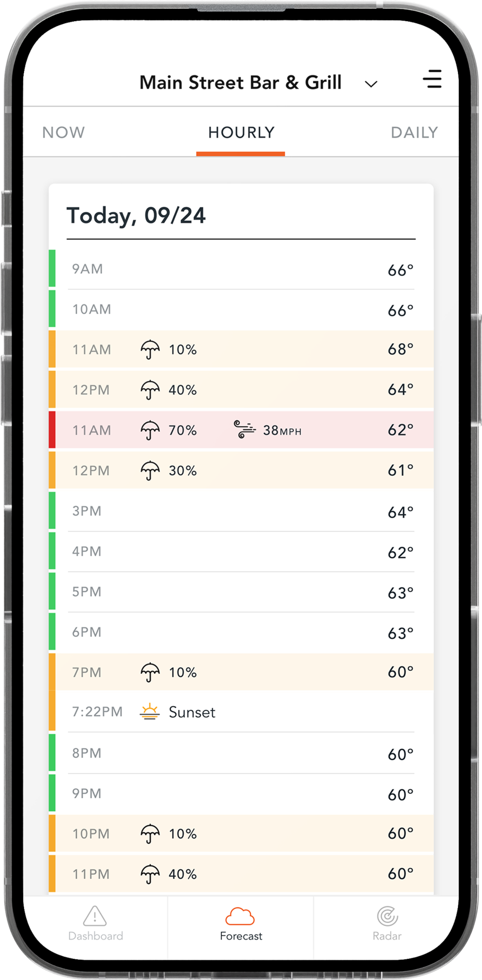Screen dimensions: 482x980
Task: Open the 3PM hourly row
Action: (x=241, y=511)
